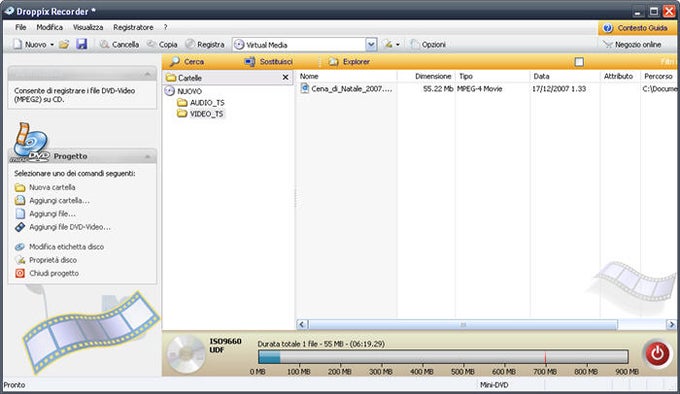Select the VIDEO_TS folder
This screenshot has width=680, height=394.
coord(201,114)
